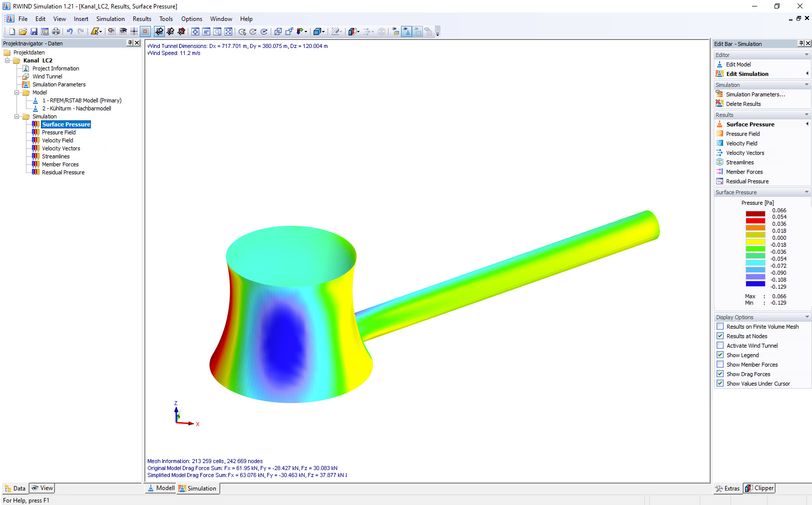The width and height of the screenshot is (812, 505).
Task: Select 1 - RFEM/RSTAB Modell (Primary)
Action: (82, 100)
